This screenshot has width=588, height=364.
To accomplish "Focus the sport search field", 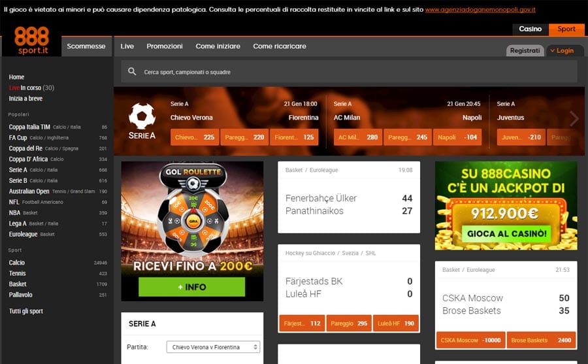I will 349,72.
